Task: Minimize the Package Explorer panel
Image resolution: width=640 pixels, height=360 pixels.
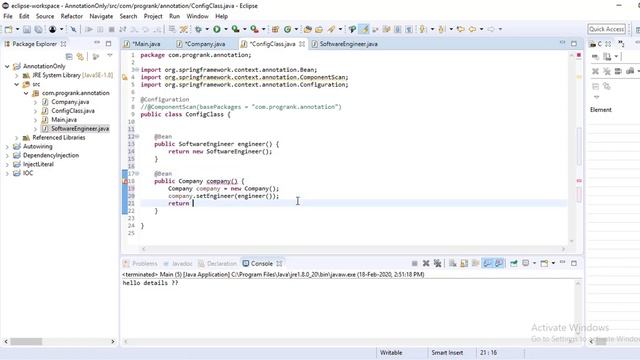Action: pyautogui.click(x=97, y=43)
